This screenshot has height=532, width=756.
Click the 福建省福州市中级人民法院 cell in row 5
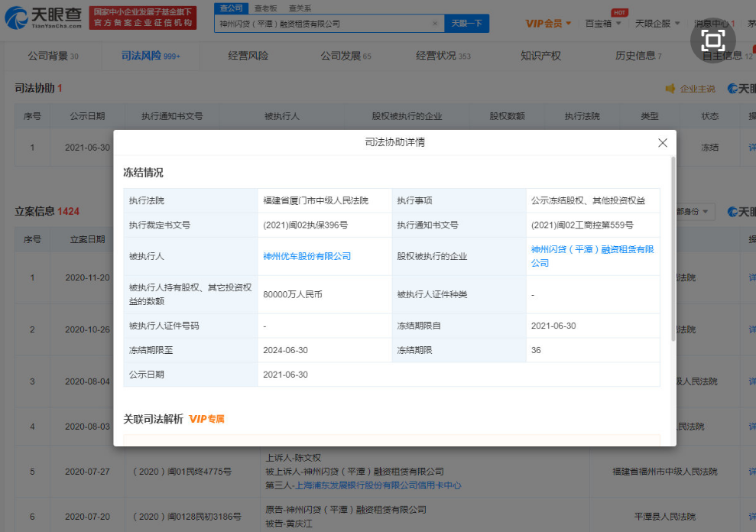[x=665, y=472]
